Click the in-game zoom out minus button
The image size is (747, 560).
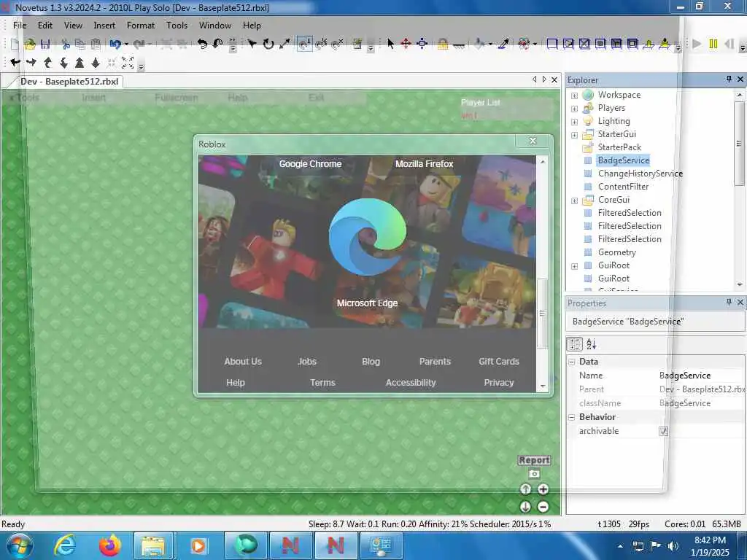[543, 507]
